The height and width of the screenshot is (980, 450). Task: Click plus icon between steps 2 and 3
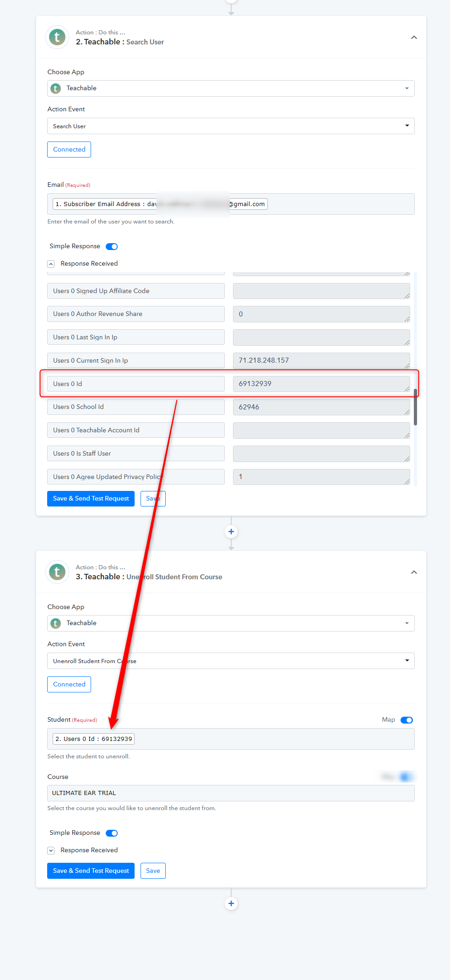pyautogui.click(x=231, y=532)
